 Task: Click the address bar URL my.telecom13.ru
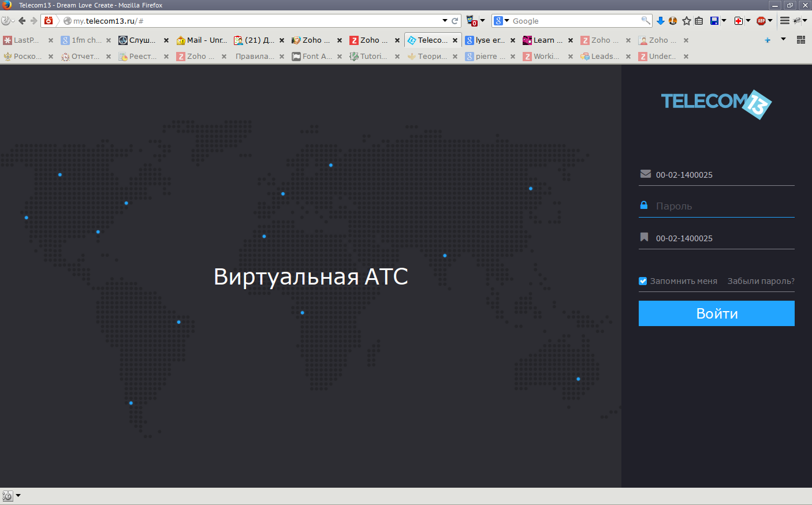(x=109, y=21)
